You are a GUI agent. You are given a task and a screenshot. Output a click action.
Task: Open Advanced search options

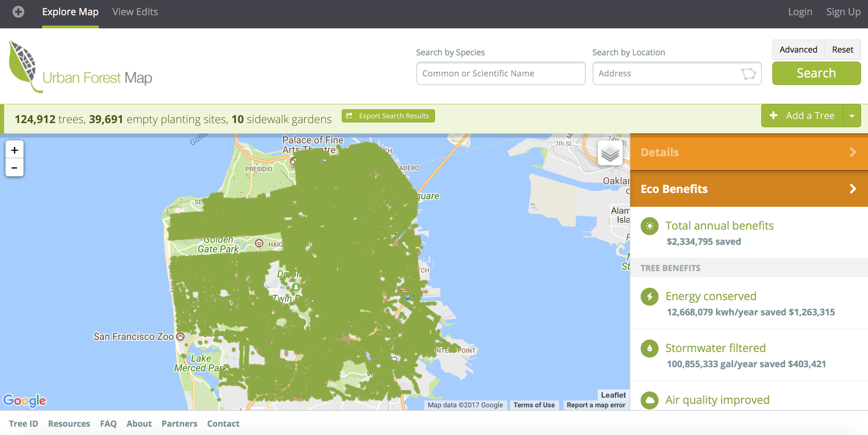click(x=798, y=50)
